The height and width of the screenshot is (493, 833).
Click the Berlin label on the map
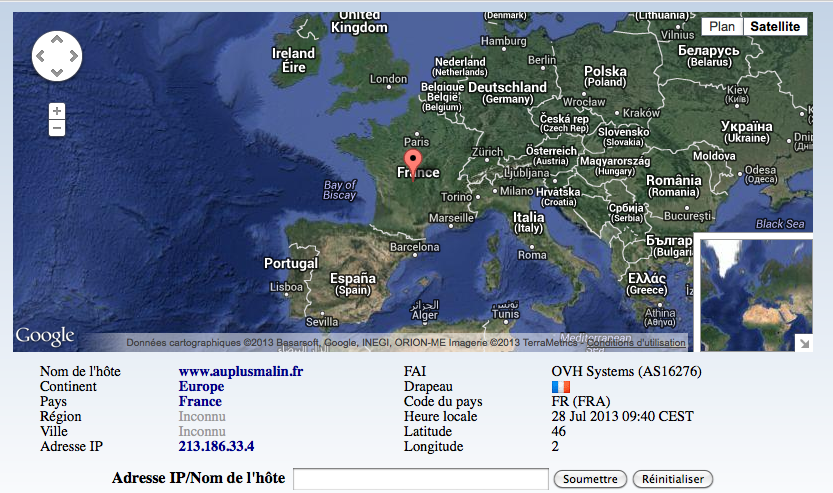[x=542, y=60]
